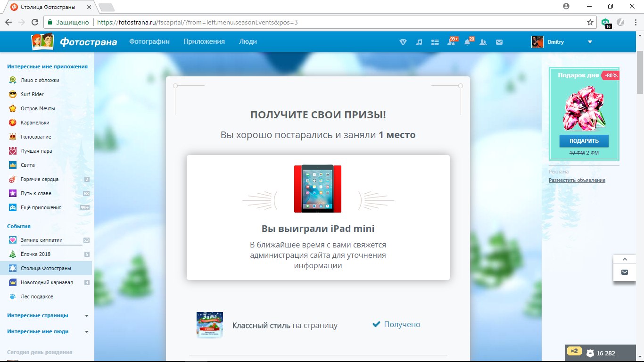This screenshot has height=362, width=644.
Task: Click the Голосование icon
Action: point(13,137)
